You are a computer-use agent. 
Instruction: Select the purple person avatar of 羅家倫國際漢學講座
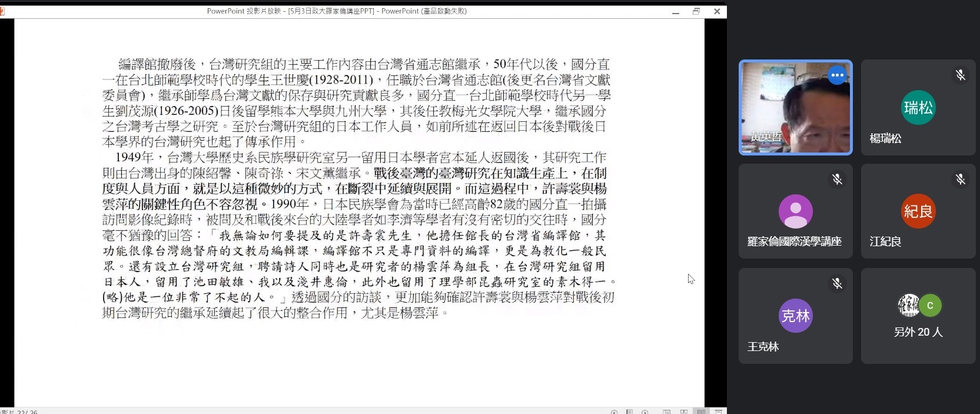click(795, 211)
